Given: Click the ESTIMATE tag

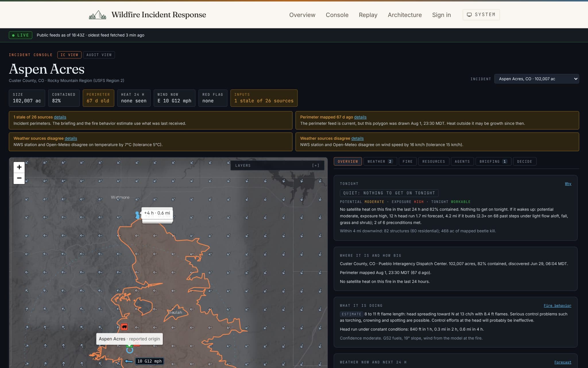Looking at the screenshot, I should [351, 314].
